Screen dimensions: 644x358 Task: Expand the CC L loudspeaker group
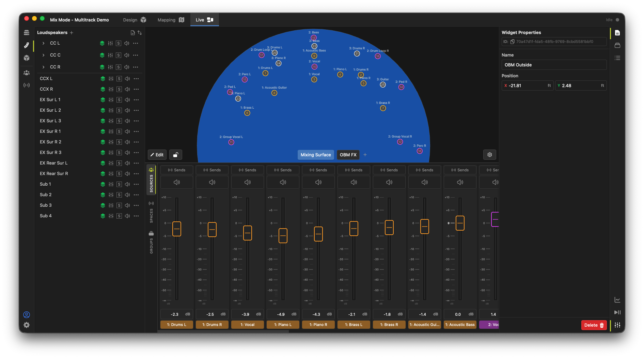coord(44,43)
